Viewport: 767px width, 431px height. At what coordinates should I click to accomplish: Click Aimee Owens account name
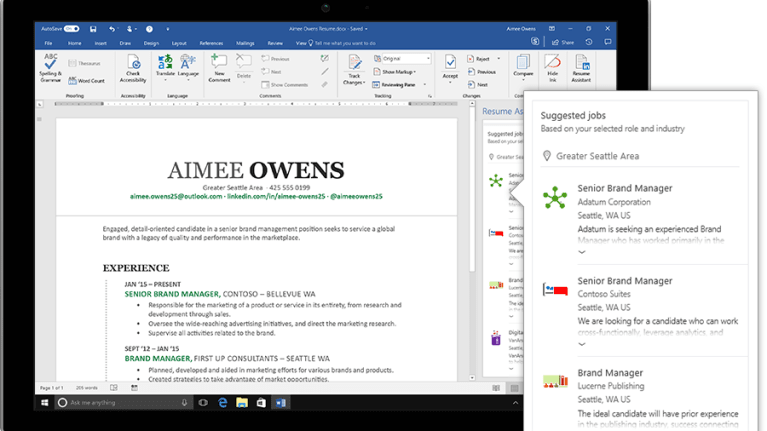[521, 29]
